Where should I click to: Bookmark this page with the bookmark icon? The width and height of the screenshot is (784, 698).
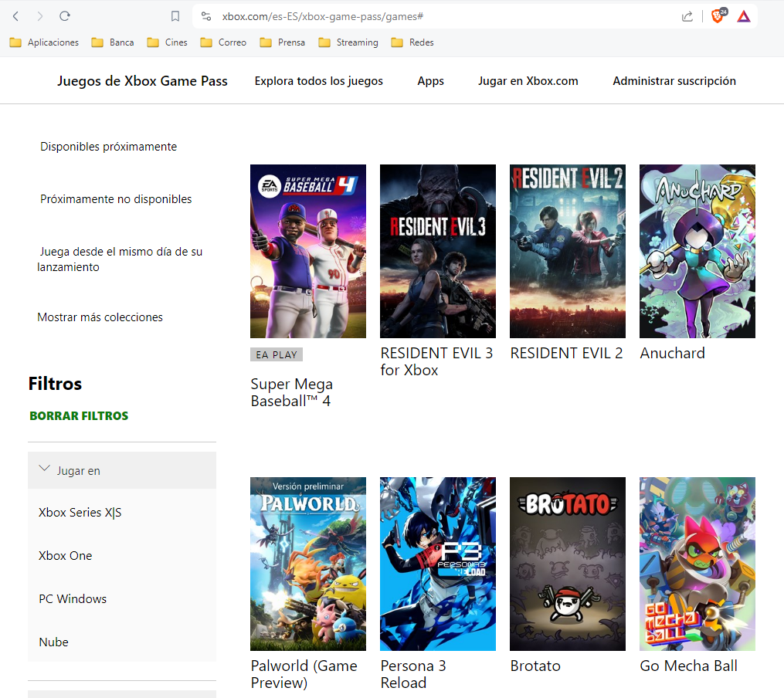tap(175, 16)
